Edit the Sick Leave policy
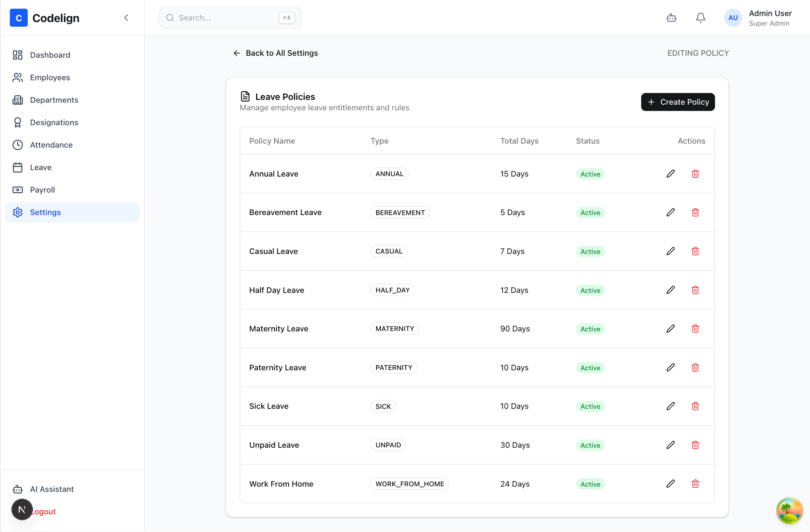The height and width of the screenshot is (532, 810). (670, 406)
